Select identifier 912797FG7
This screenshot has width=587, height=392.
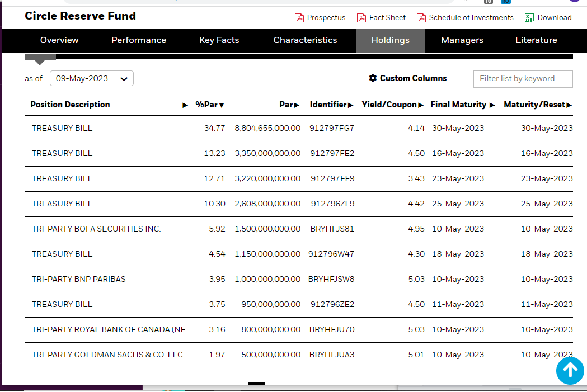tap(332, 128)
